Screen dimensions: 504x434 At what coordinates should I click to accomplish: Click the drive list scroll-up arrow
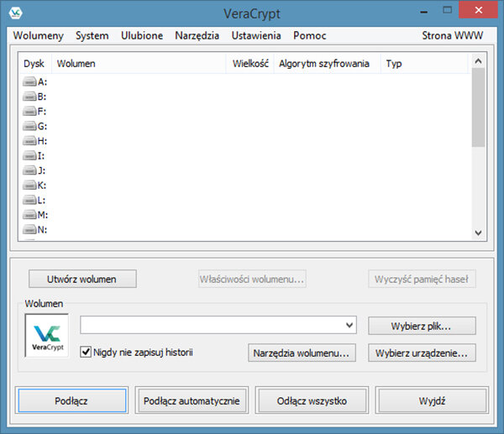(x=478, y=61)
